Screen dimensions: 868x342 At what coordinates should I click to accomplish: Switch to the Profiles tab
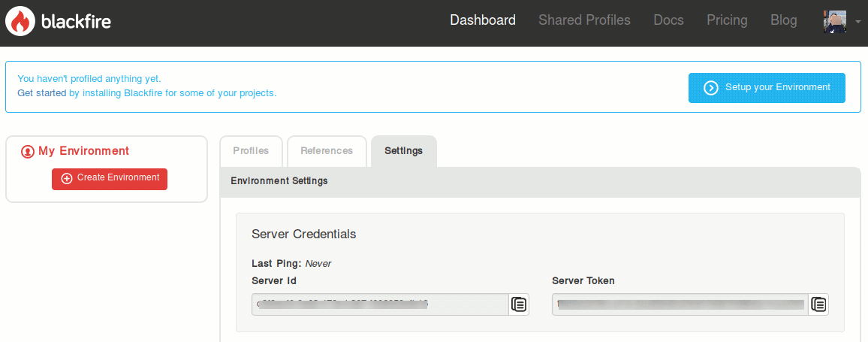[252, 151]
